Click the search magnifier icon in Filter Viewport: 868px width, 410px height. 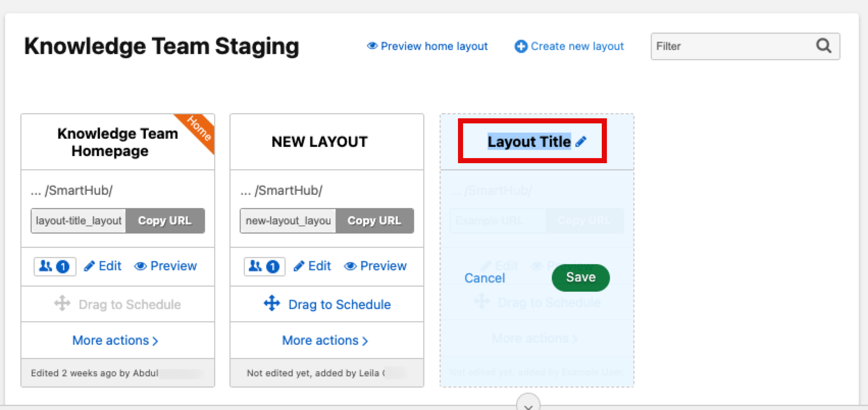pyautogui.click(x=823, y=46)
